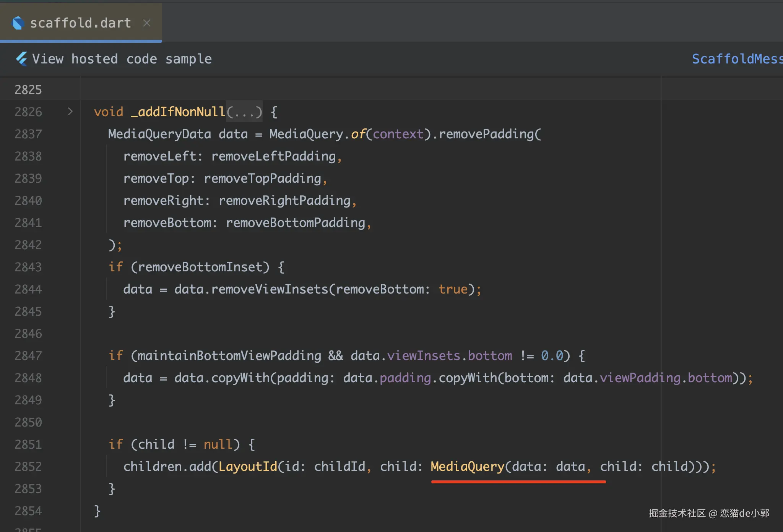
Task: Expand folded code at line 2826
Action: click(70, 112)
